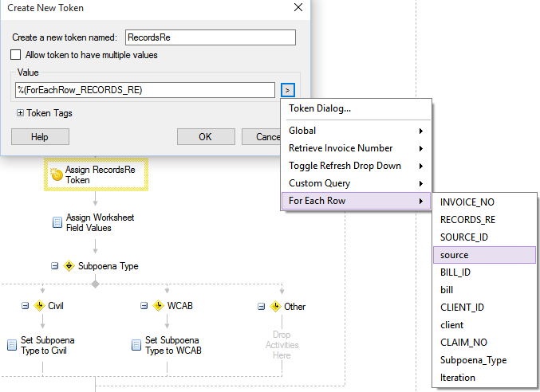Select the Civil branch condition icon
The height and width of the screenshot is (392, 540).
pyautogui.click(x=39, y=306)
